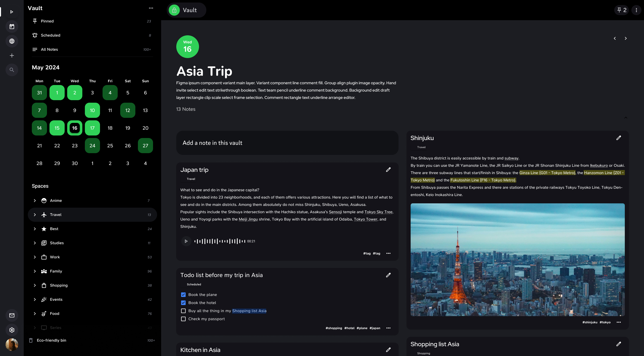Screen dimensions: 644x356
Task: Open the Tokyo Tower photo
Action: tap(518, 260)
